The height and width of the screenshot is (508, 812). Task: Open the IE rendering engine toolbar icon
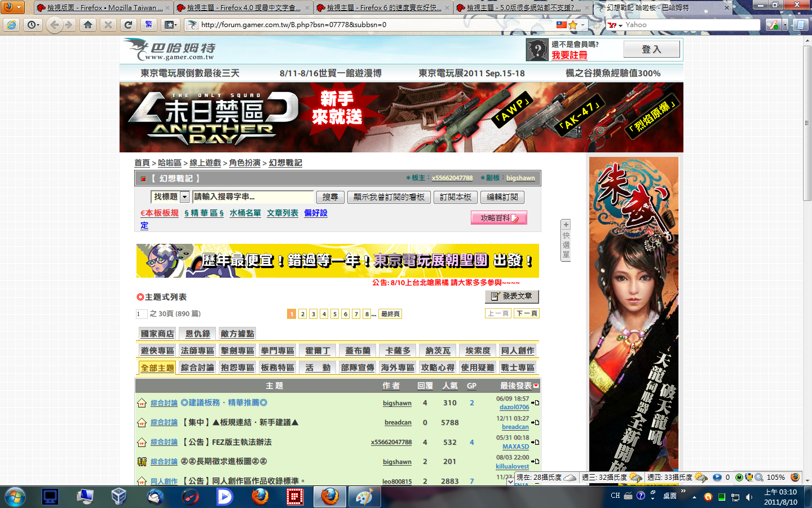coord(12,25)
